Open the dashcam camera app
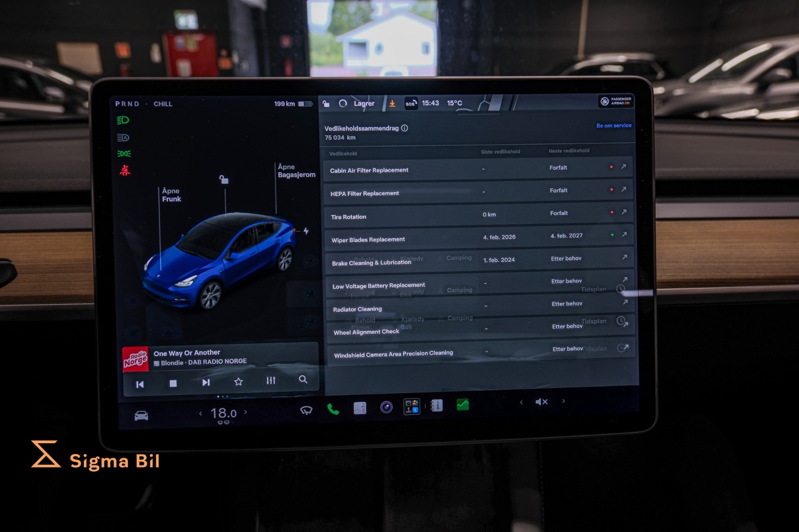Viewport: 799px width, 532px height. [387, 407]
